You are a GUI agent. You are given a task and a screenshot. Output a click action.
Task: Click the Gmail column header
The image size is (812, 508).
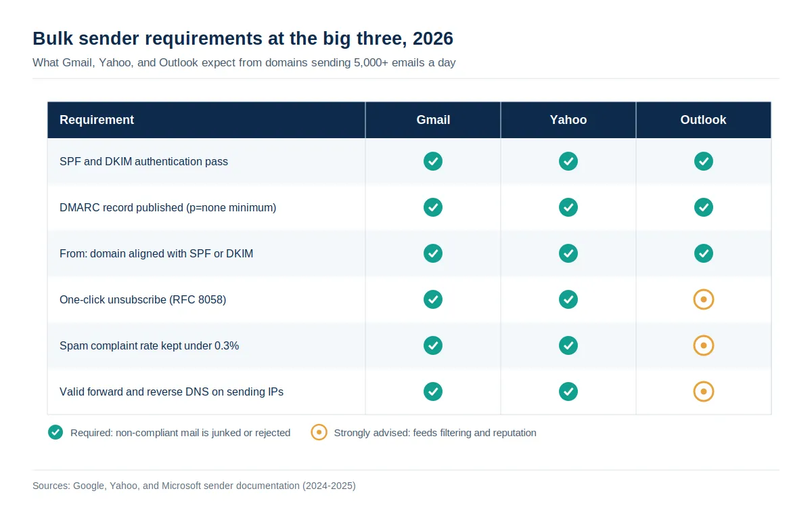pos(433,120)
